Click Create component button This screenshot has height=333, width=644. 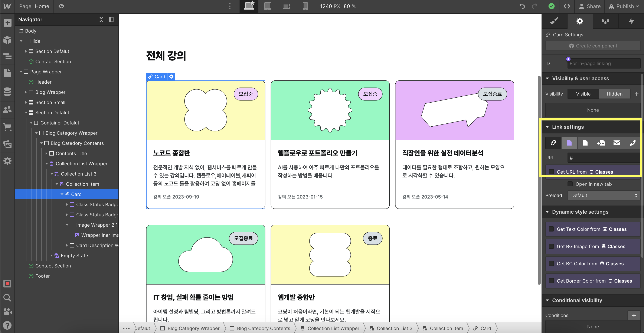coord(593,46)
